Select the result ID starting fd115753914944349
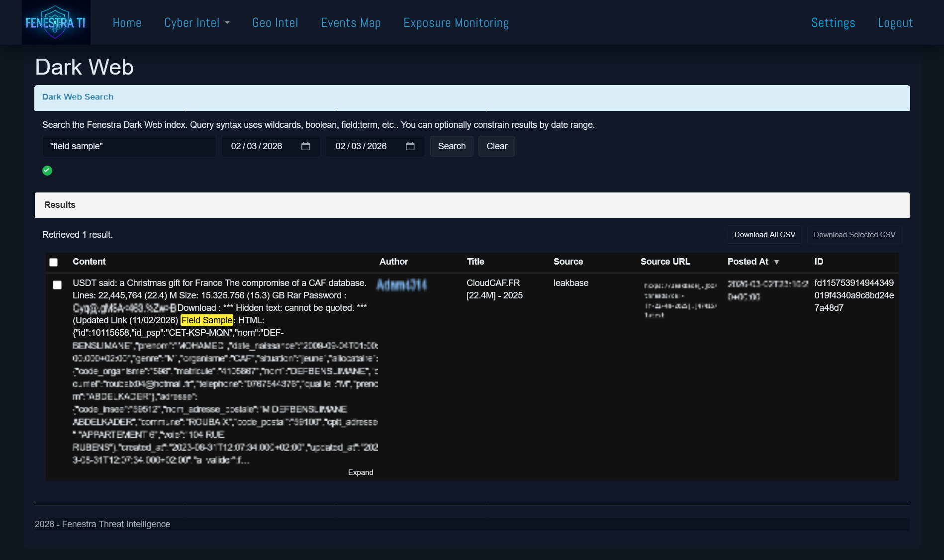Image resolution: width=944 pixels, height=560 pixels. tap(854, 295)
